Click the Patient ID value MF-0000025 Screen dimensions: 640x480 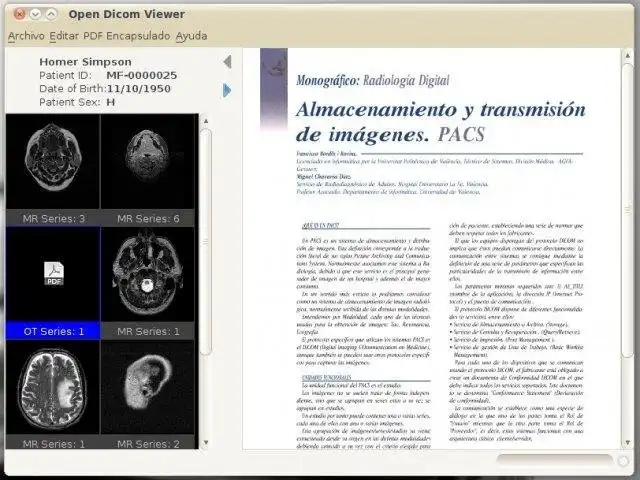(142, 76)
